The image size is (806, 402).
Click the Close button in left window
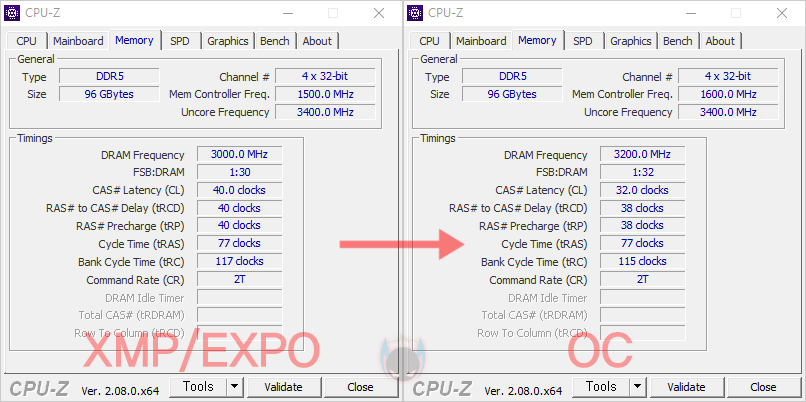click(360, 387)
